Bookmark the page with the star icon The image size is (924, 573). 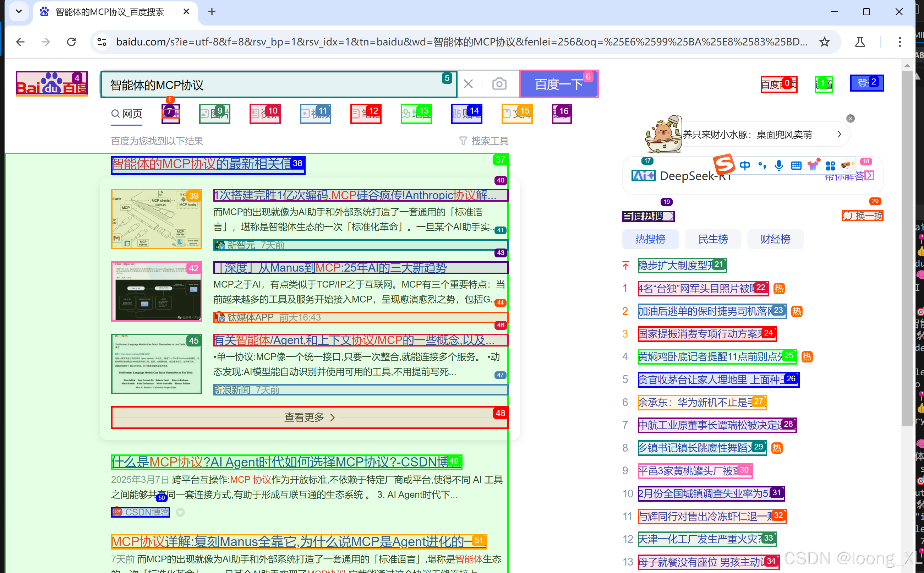[824, 42]
